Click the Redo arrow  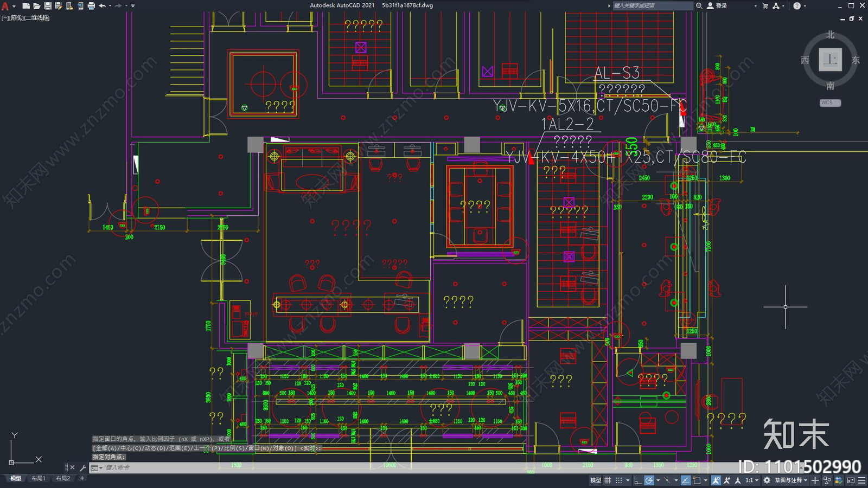(118, 6)
